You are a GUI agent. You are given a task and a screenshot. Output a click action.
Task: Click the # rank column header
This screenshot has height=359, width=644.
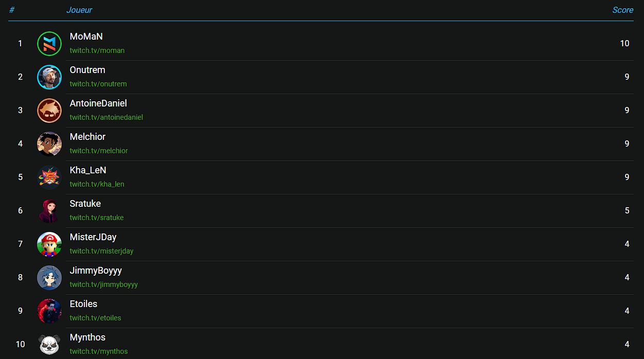pyautogui.click(x=12, y=10)
